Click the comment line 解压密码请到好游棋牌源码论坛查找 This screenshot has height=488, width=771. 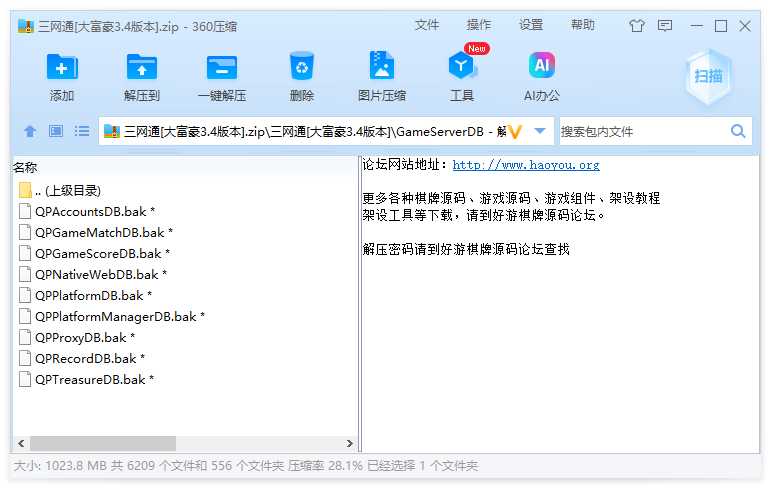point(466,249)
